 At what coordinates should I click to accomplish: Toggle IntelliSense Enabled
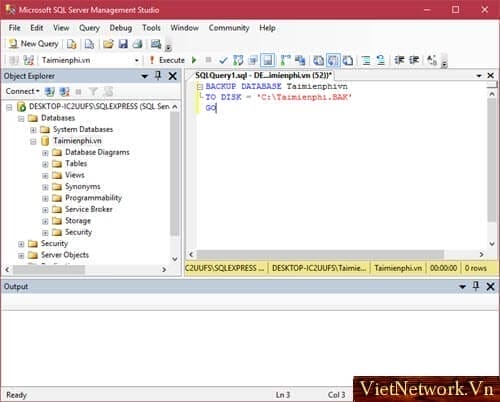point(268,60)
